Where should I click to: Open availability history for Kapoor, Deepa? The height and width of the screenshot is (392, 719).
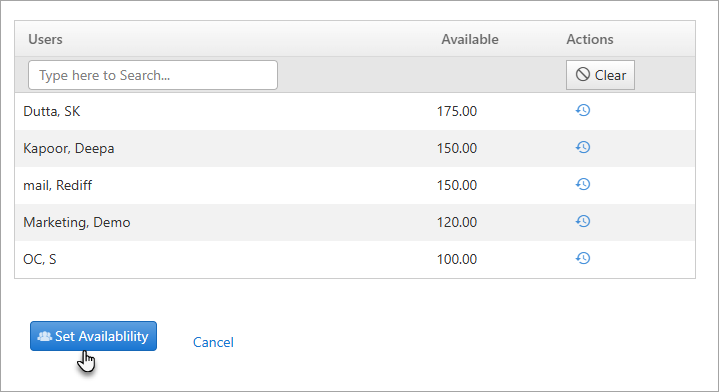click(583, 147)
